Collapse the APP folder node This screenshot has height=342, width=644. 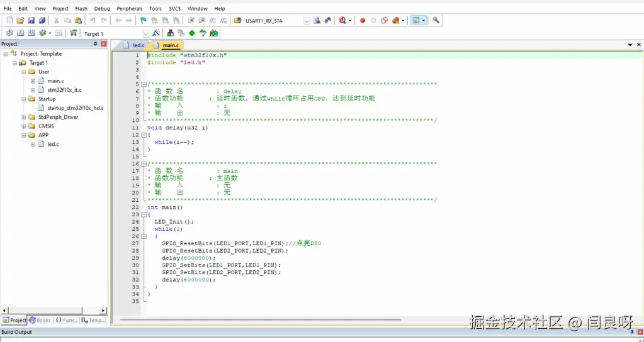24,135
